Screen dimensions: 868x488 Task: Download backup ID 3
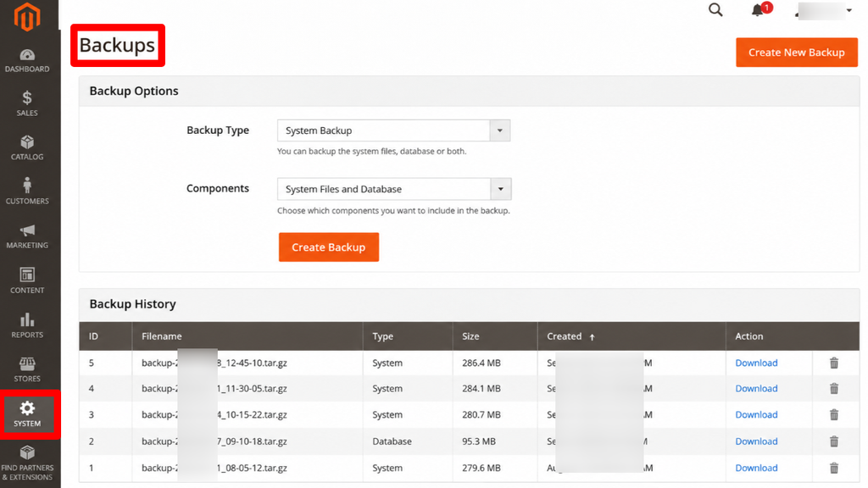pyautogui.click(x=756, y=414)
